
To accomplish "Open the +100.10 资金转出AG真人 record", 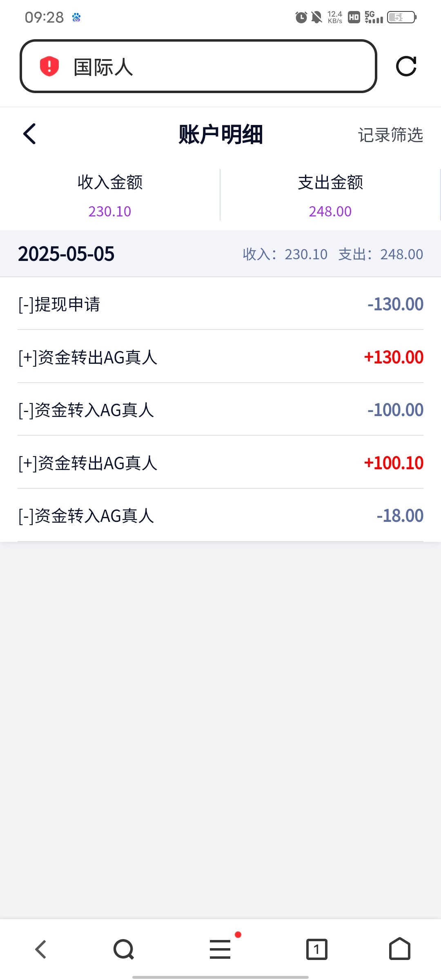I will click(220, 463).
